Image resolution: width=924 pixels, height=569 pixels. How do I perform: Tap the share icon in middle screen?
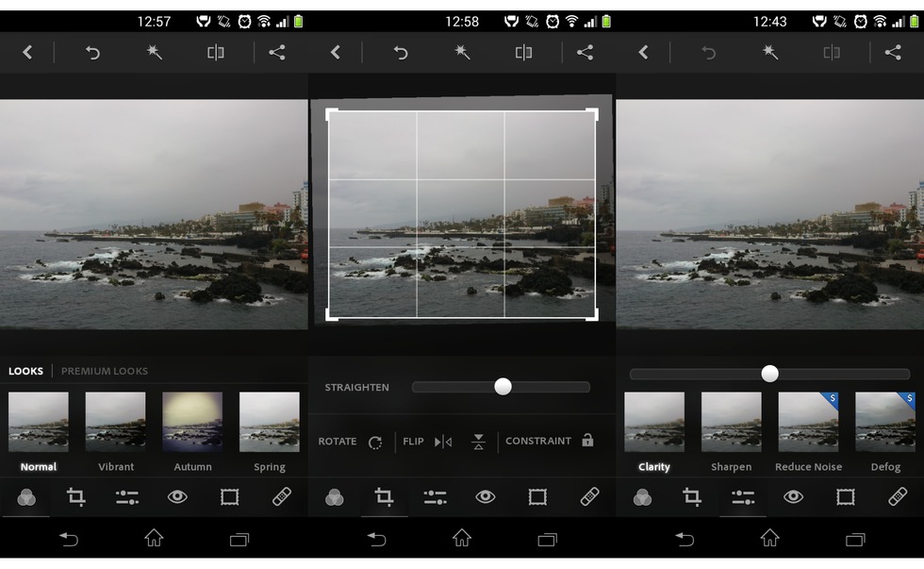586,53
